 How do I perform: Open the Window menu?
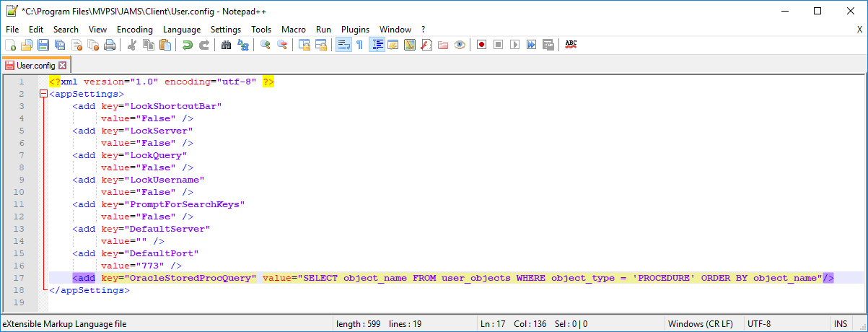click(x=395, y=30)
